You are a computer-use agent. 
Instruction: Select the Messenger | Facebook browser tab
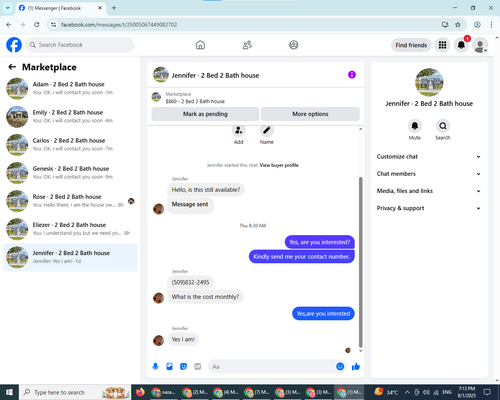point(60,8)
